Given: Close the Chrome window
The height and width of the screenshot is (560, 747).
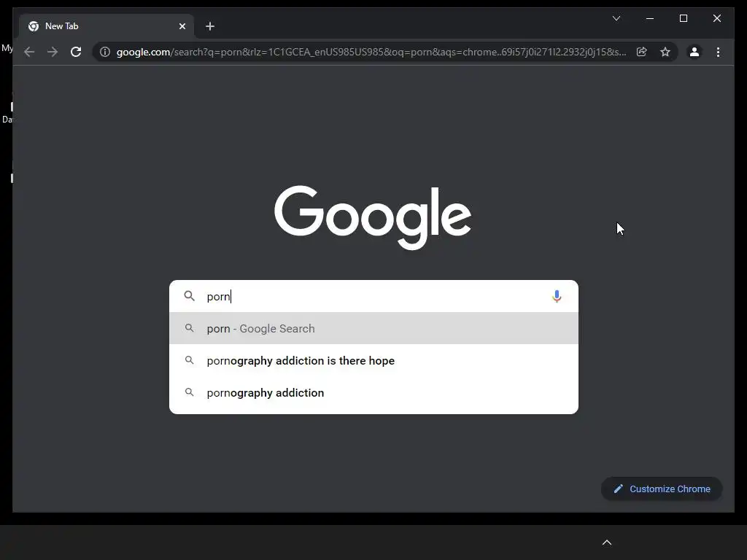Looking at the screenshot, I should 716,18.
